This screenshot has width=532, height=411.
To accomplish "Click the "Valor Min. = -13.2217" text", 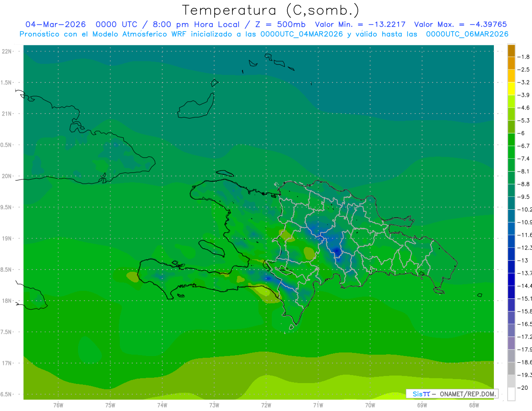I will (x=360, y=24).
